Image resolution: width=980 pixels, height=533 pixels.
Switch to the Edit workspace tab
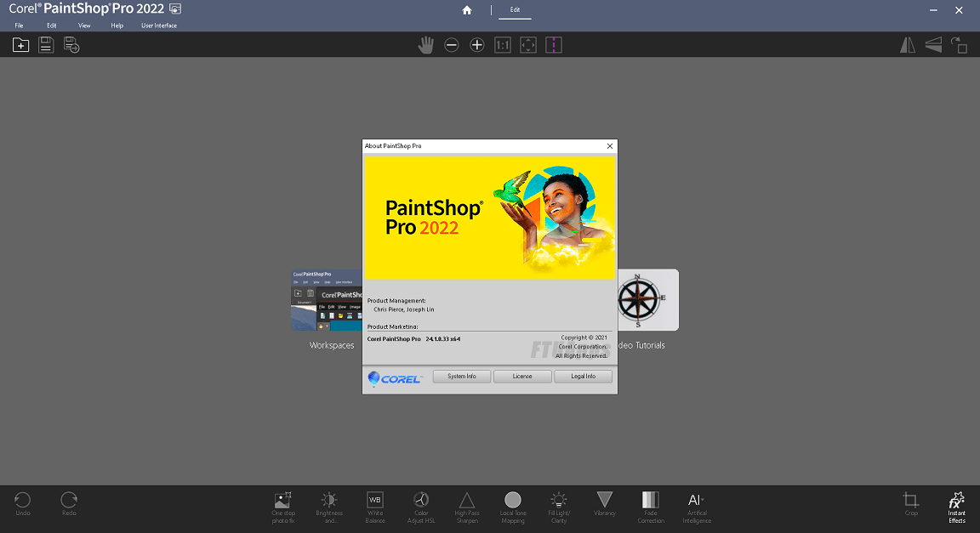click(x=514, y=11)
